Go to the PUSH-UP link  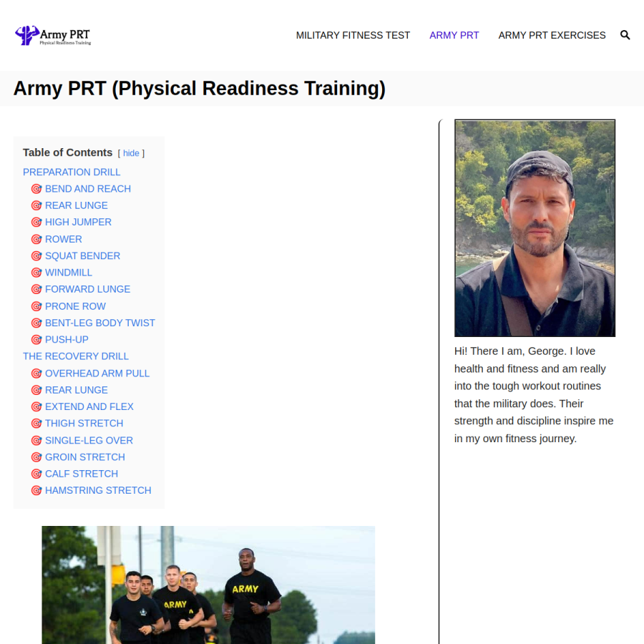(67, 340)
